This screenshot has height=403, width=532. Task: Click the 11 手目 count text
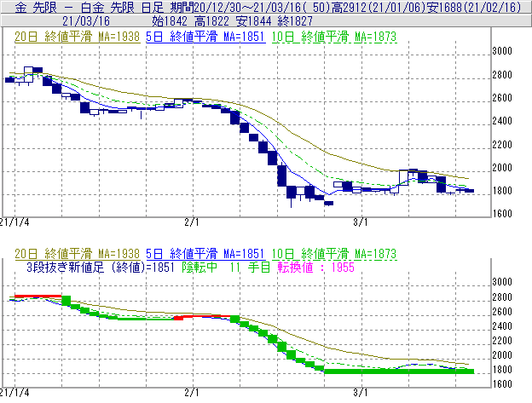pos(250,268)
